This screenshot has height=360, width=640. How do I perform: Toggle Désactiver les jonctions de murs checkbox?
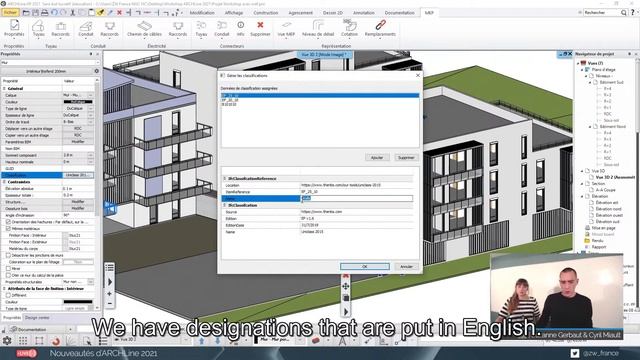click(8, 255)
